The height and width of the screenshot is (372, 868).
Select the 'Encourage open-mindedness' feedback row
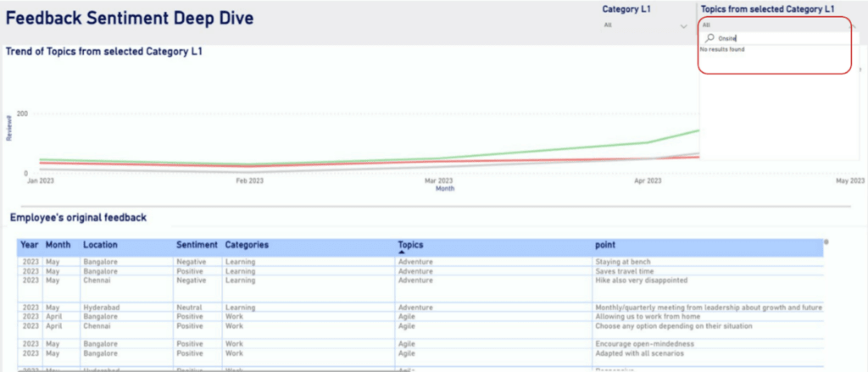pyautogui.click(x=644, y=344)
